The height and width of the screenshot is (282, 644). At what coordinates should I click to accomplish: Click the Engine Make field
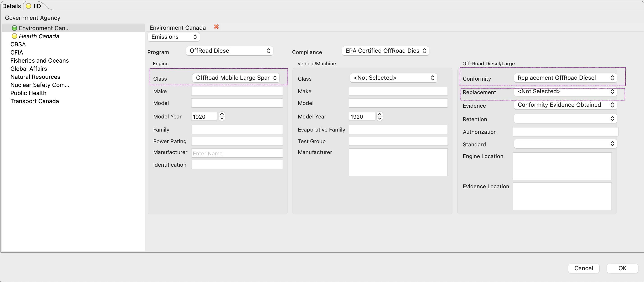click(237, 91)
